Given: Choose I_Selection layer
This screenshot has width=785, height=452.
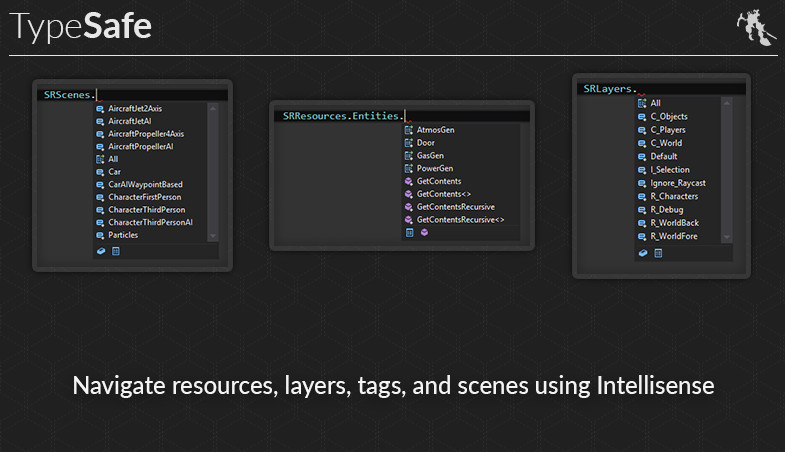Looking at the screenshot, I should coord(670,170).
